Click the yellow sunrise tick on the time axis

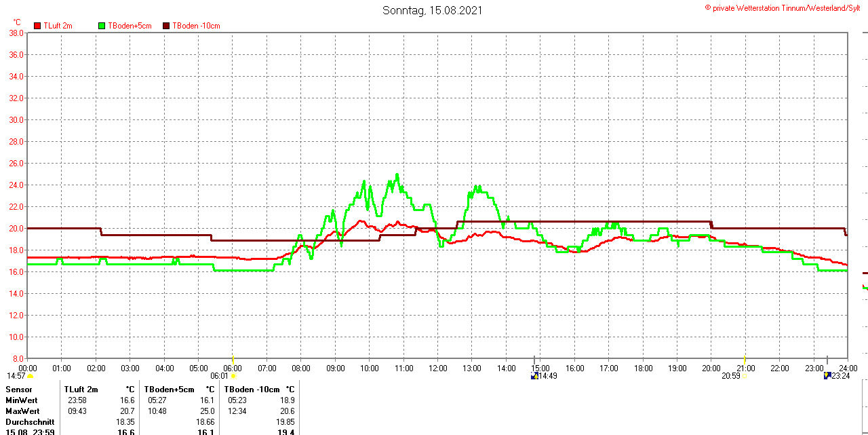(233, 358)
